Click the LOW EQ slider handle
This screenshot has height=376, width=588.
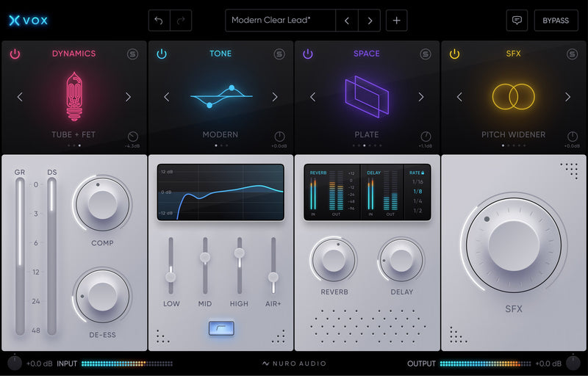[171, 277]
